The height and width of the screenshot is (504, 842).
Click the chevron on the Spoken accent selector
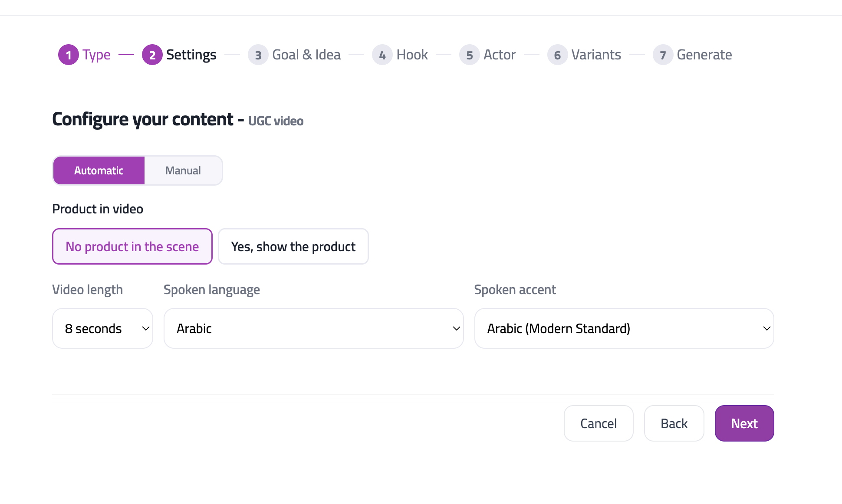click(x=766, y=328)
